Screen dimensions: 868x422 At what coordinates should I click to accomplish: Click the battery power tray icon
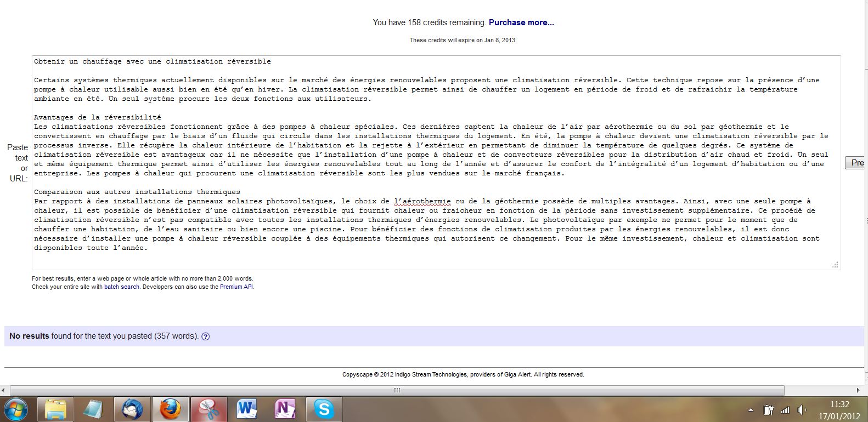pos(768,410)
